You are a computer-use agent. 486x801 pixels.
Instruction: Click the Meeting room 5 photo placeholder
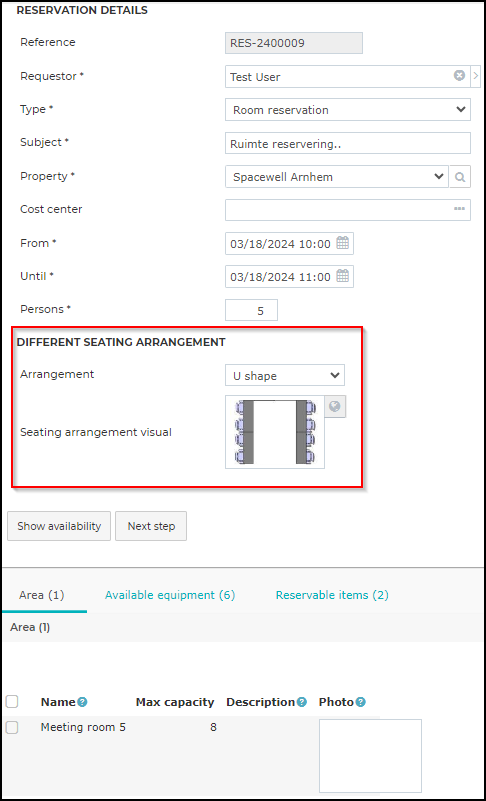click(x=371, y=756)
